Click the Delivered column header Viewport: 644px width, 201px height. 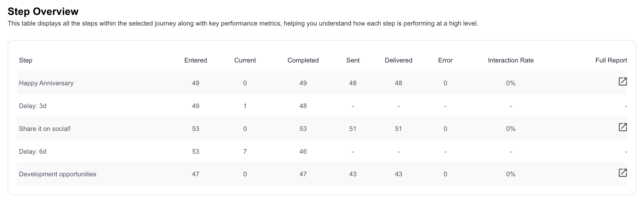pyautogui.click(x=398, y=60)
